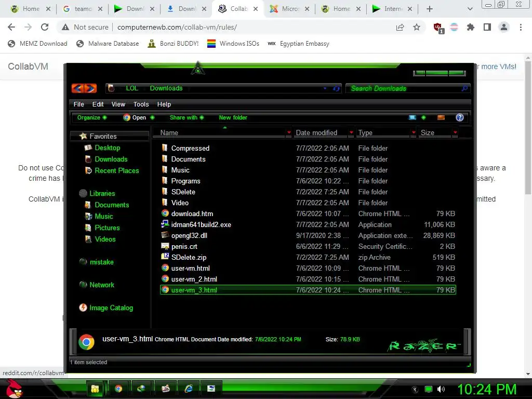Open the Tools menu
This screenshot has width=532, height=399.
tap(141, 104)
